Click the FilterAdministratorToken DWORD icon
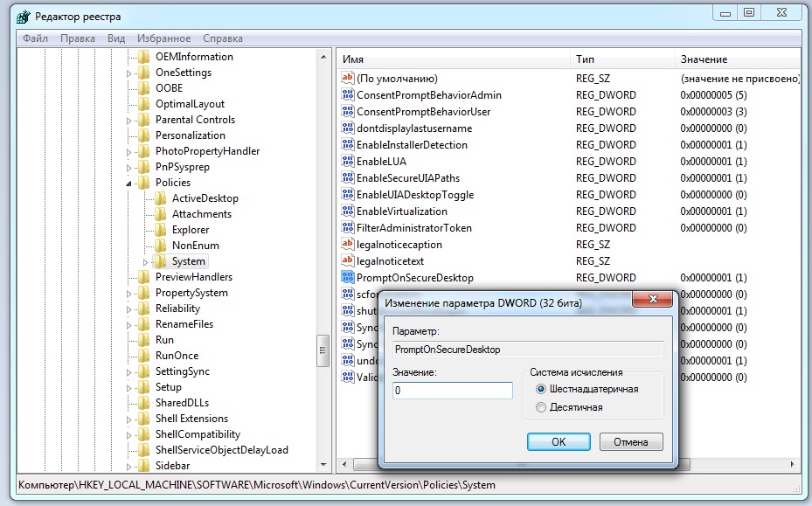Viewport: 812px width, 506px height. (x=347, y=228)
